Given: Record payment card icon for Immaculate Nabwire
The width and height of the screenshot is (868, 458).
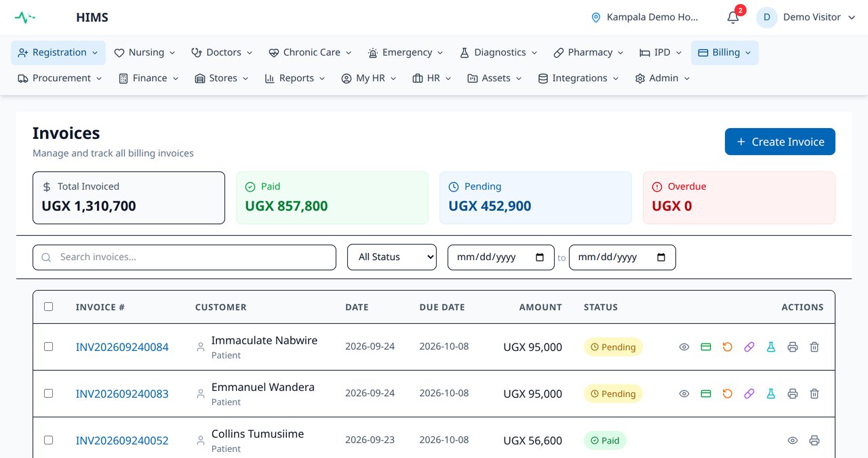Looking at the screenshot, I should (x=706, y=347).
